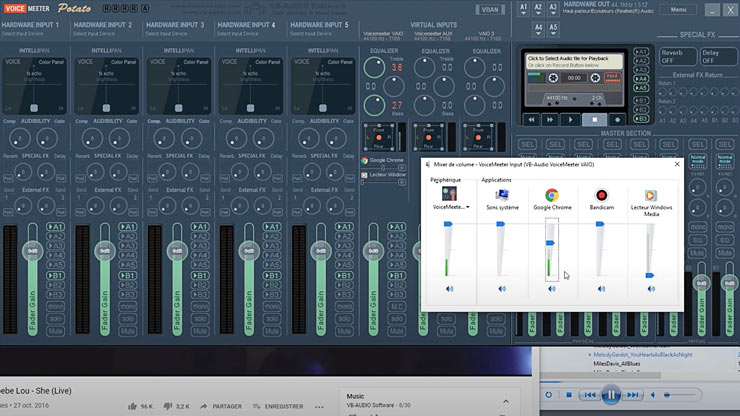Click the Google Chrome volume slider handle
Image resolution: width=740 pixels, height=416 pixels.
tap(551, 242)
